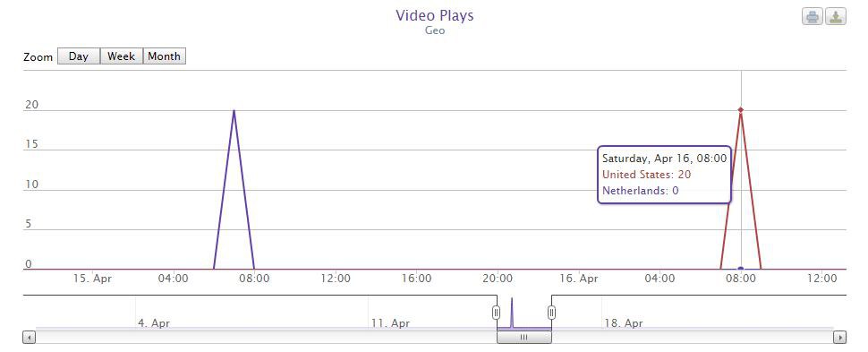
Task: Click the scrollbar right arrow
Action: (839, 337)
